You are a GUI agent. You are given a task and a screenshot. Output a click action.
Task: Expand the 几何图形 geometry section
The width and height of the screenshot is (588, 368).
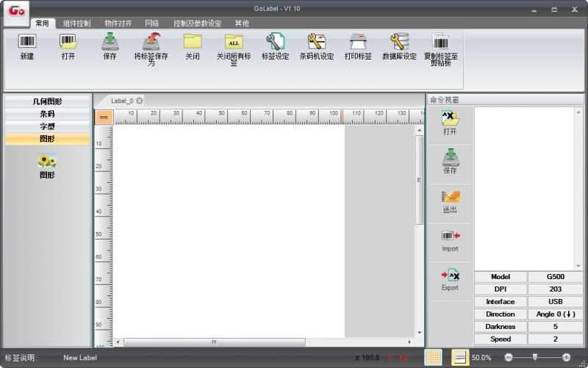click(x=47, y=102)
